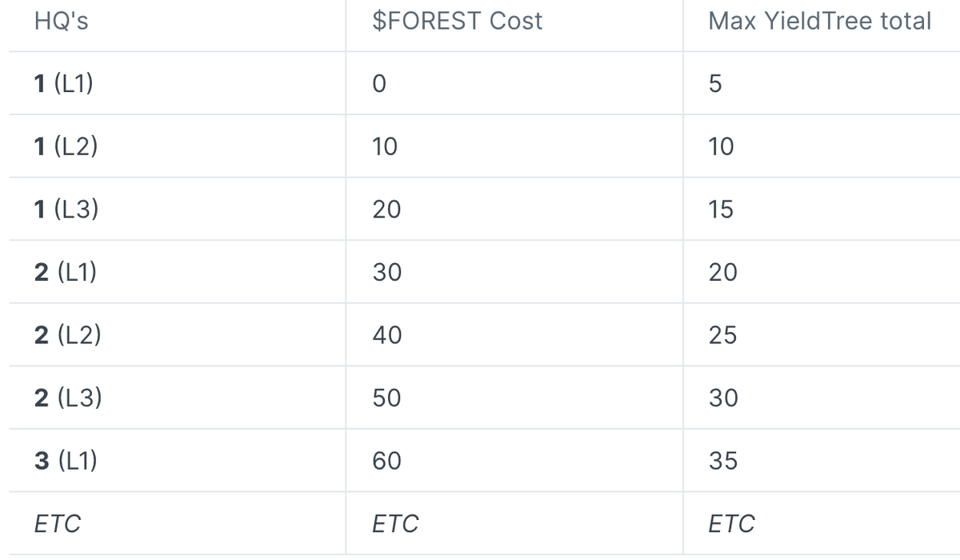Click the "Max YieldTree total" header

819,21
